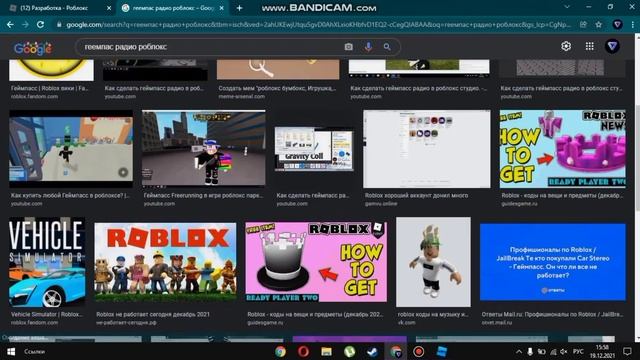This screenshot has width=640, height=360.
Task: Open the Roblox avatar with green hair thumbnail
Action: tap(433, 262)
